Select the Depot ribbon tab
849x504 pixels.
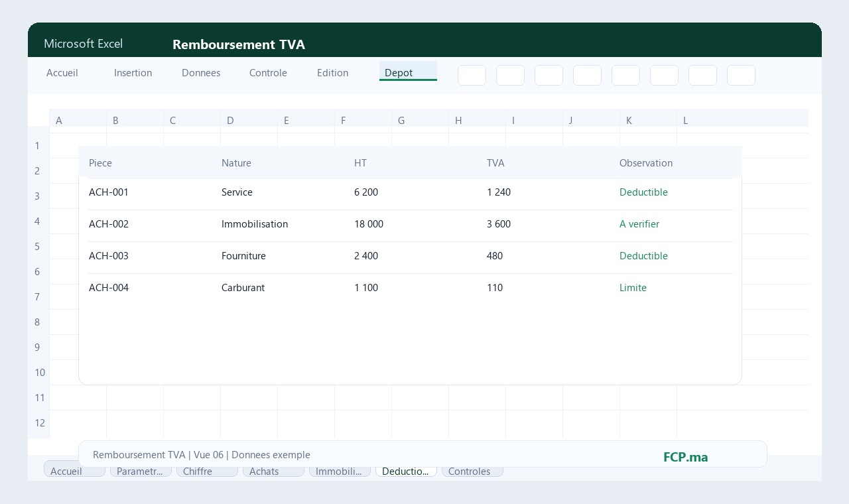[408, 72]
